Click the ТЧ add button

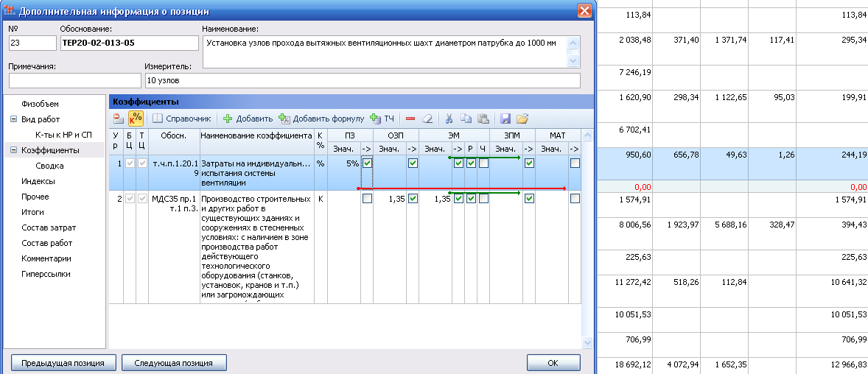click(382, 119)
